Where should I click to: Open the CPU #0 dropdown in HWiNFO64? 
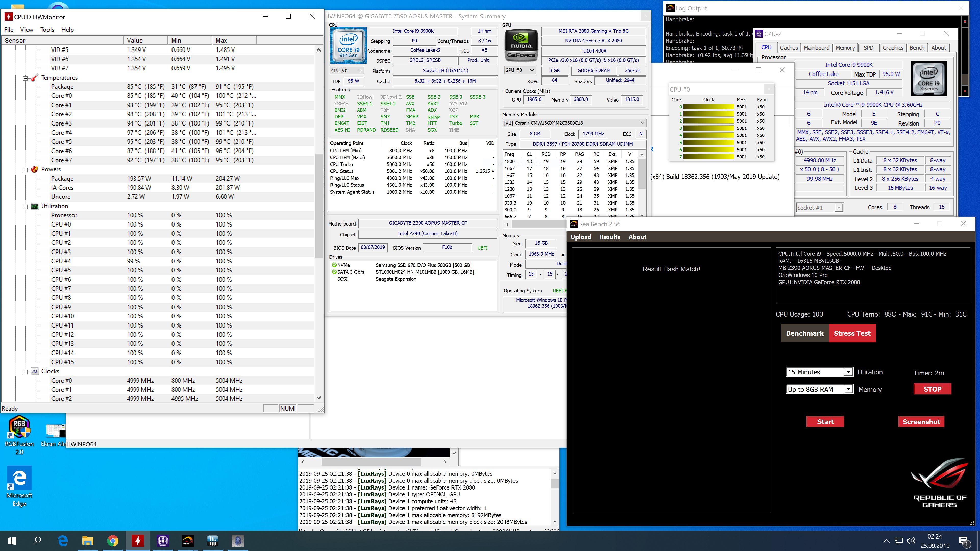tap(347, 71)
